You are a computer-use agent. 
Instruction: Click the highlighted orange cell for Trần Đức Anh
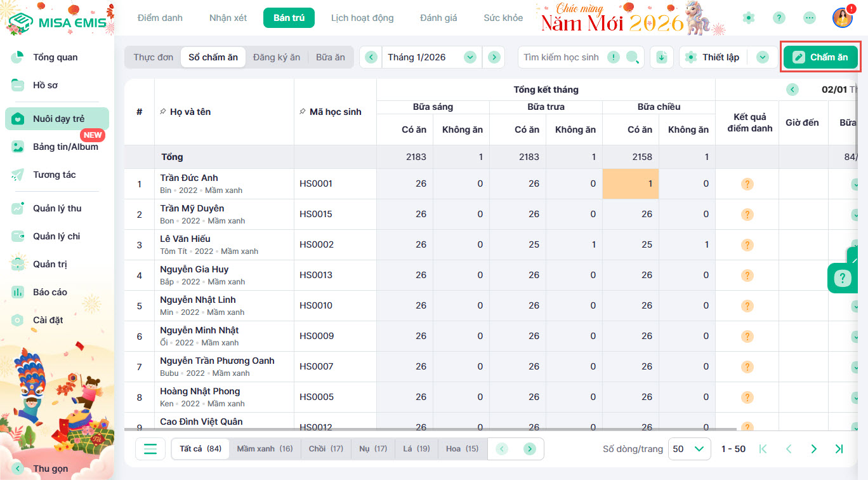(630, 184)
